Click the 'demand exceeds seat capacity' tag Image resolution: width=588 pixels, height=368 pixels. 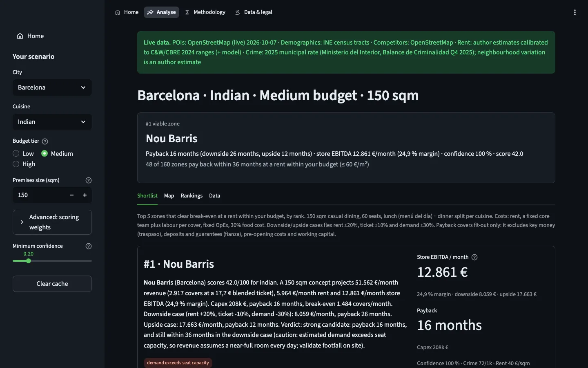point(178,363)
